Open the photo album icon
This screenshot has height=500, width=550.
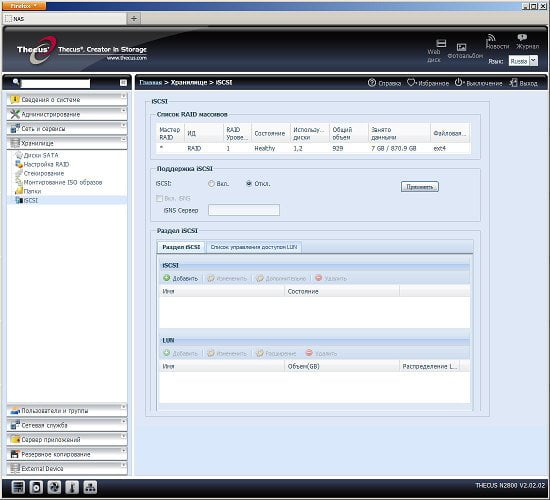click(x=461, y=47)
